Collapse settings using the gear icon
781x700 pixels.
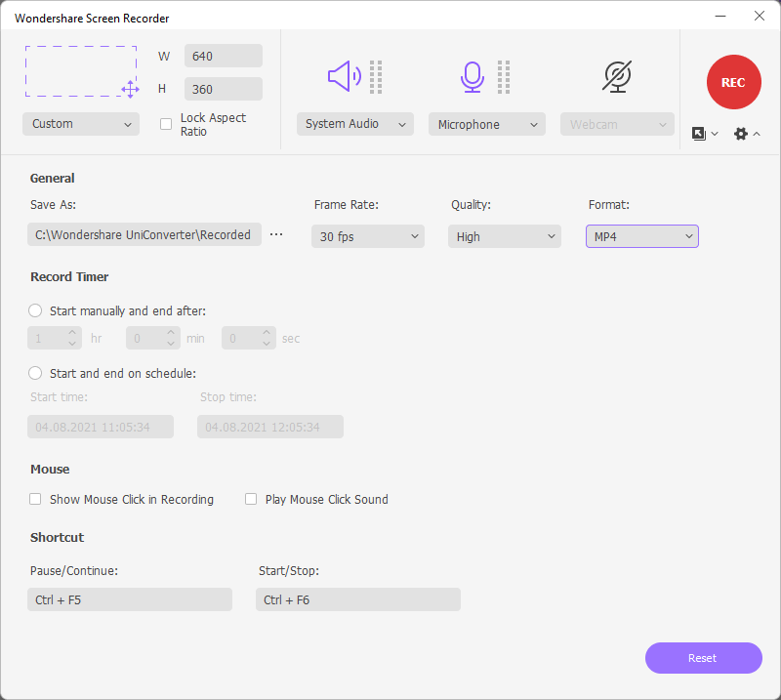[741, 134]
